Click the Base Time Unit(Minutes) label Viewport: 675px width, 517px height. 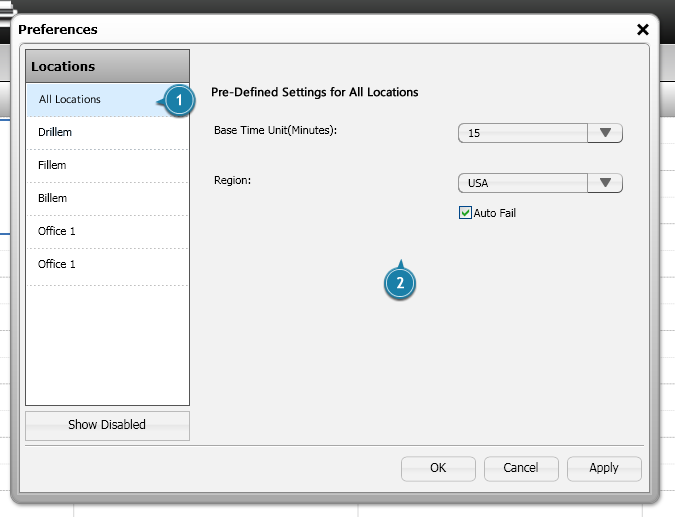(x=275, y=130)
